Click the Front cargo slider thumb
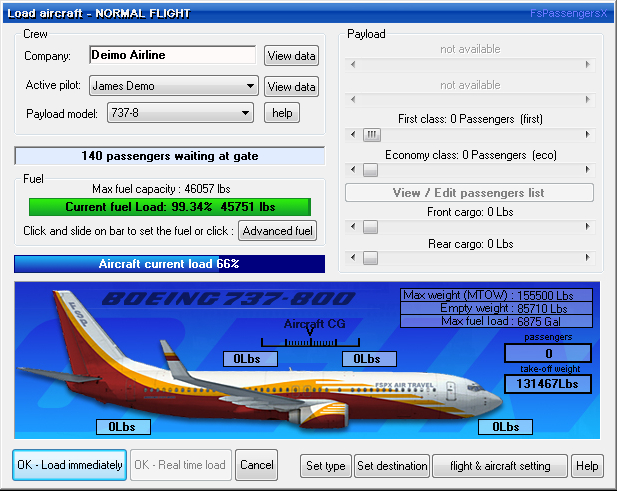The image size is (617, 491). 370,227
